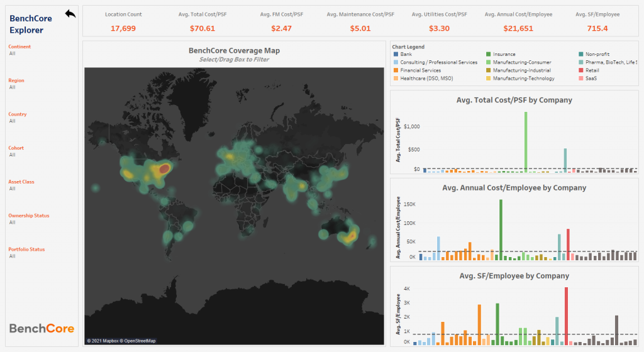Screen dimensions: 644x352
Task: Click the Avg. SF/Employee value 715.4
Action: [x=597, y=28]
